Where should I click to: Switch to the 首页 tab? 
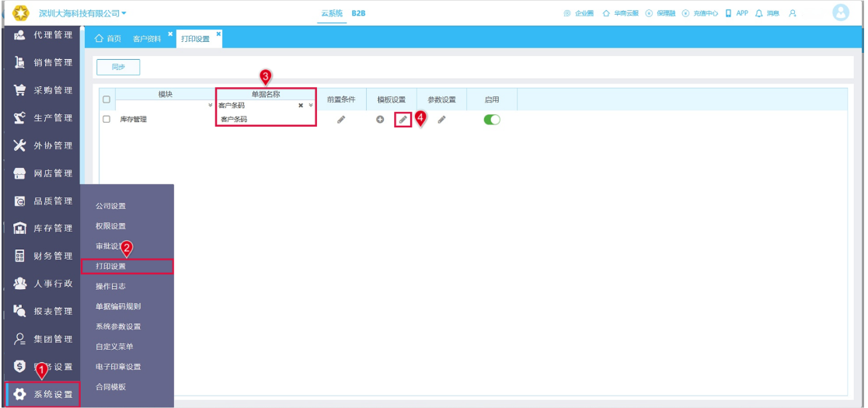108,39
